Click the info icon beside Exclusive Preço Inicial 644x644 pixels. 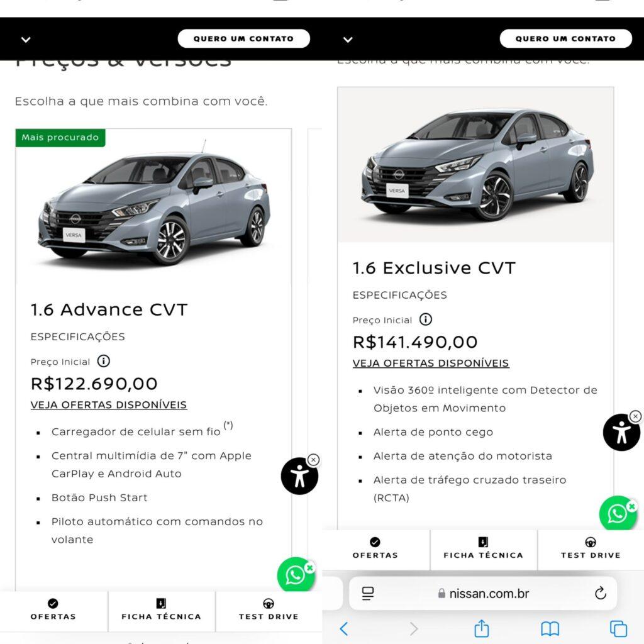point(426,319)
